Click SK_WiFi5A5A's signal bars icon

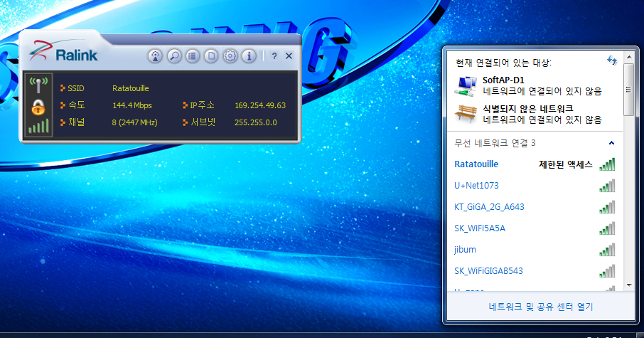point(607,228)
